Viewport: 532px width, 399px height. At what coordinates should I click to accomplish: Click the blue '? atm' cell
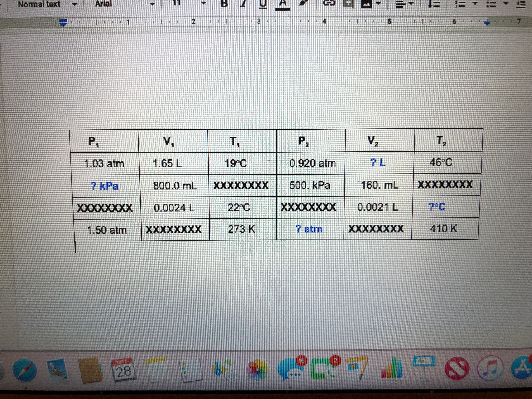click(x=310, y=229)
